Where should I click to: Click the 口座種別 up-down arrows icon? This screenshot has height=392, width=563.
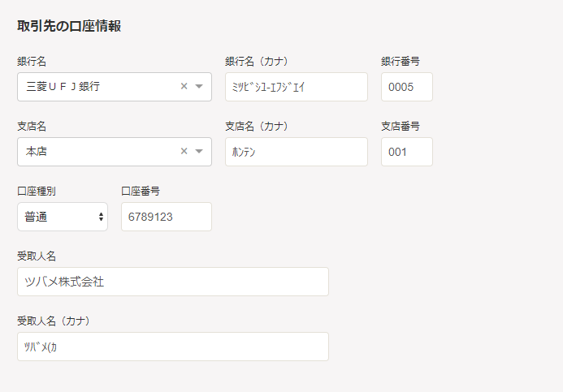(101, 217)
